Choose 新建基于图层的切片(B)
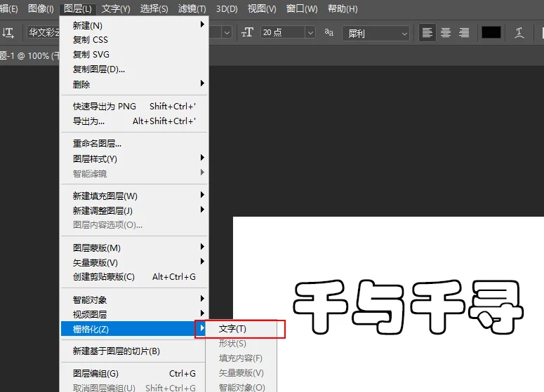544x392 pixels. pos(134,351)
